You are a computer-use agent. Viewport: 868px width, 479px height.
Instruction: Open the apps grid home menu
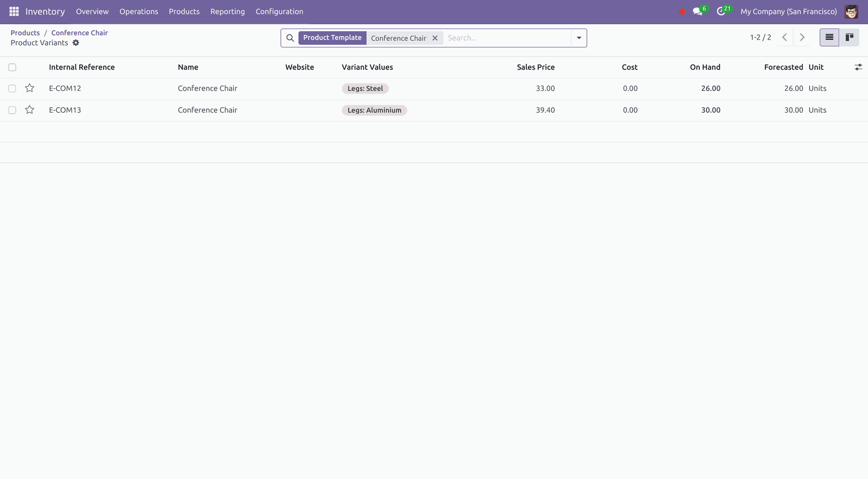point(14,11)
